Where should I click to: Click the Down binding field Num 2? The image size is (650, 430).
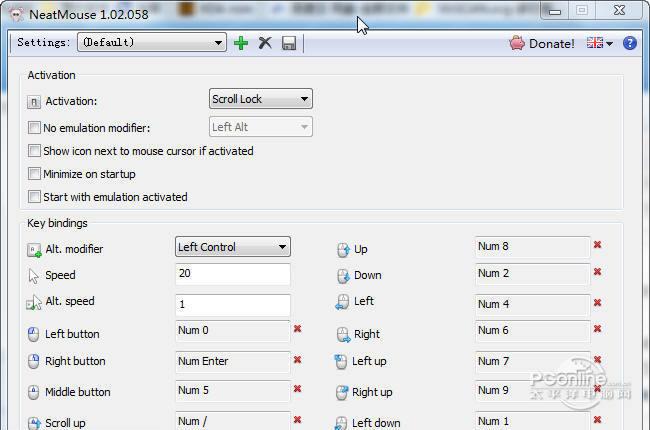(x=532, y=274)
